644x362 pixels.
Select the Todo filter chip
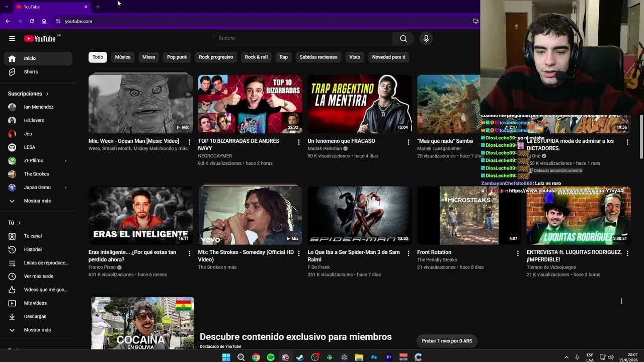tap(98, 57)
